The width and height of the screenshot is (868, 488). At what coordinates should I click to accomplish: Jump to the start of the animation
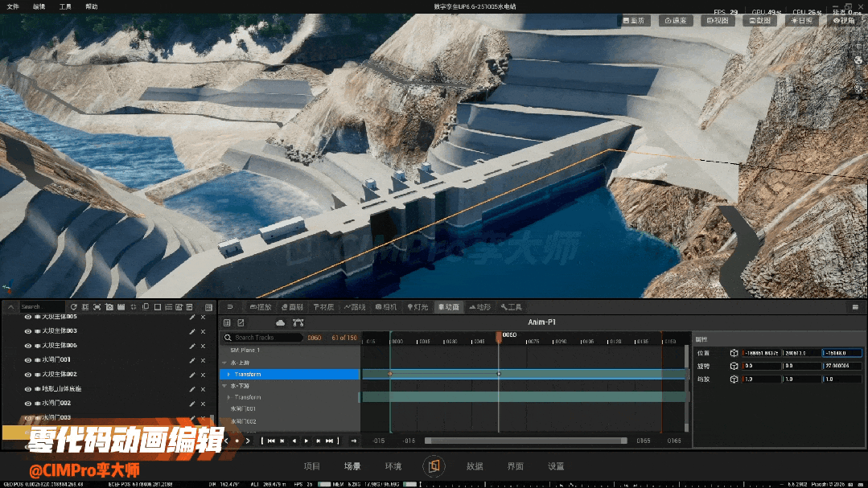[x=270, y=441]
